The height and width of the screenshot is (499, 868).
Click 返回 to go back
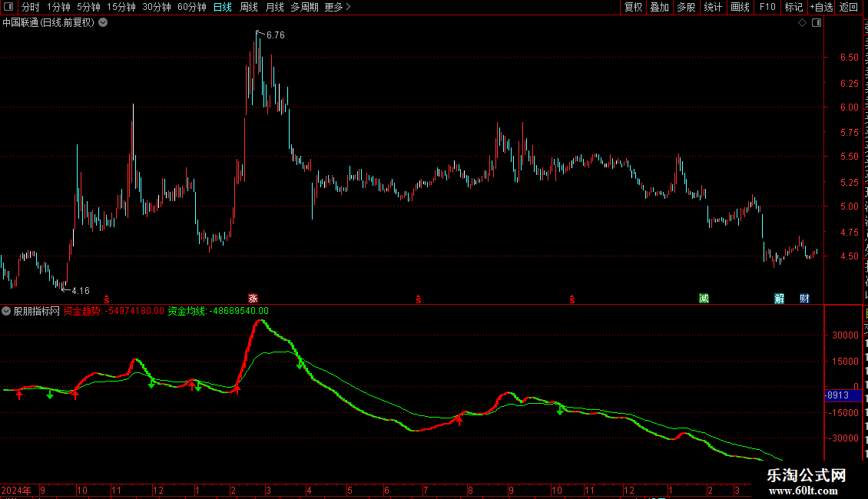pyautogui.click(x=848, y=7)
